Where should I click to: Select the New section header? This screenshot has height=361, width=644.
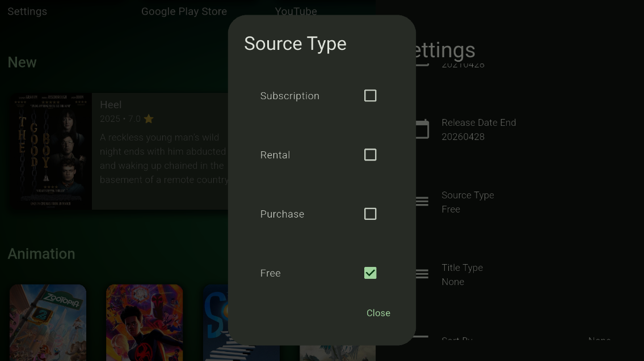click(22, 62)
